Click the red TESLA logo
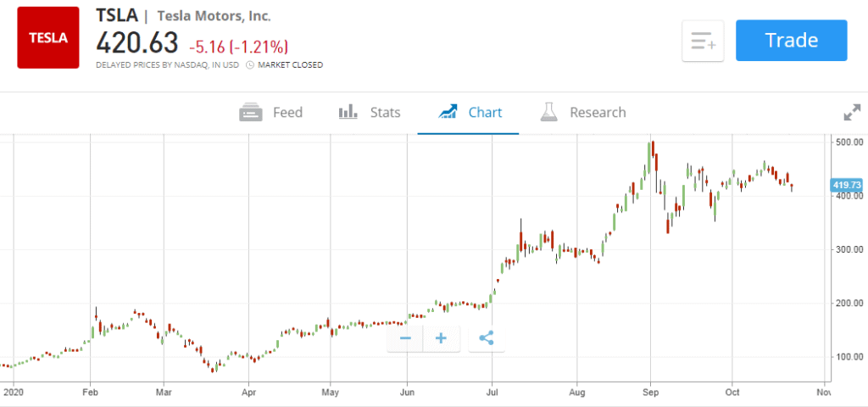Screen dimensions: 868x407 pos(48,37)
